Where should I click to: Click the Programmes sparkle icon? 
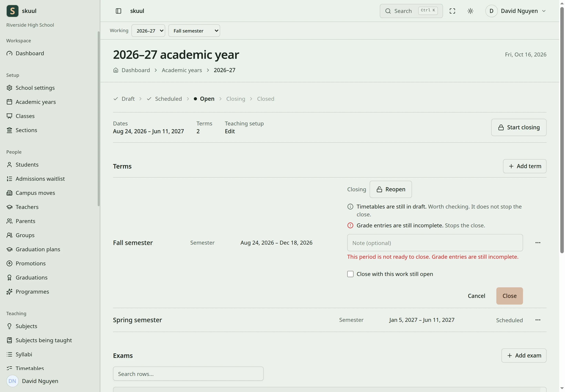(9, 291)
